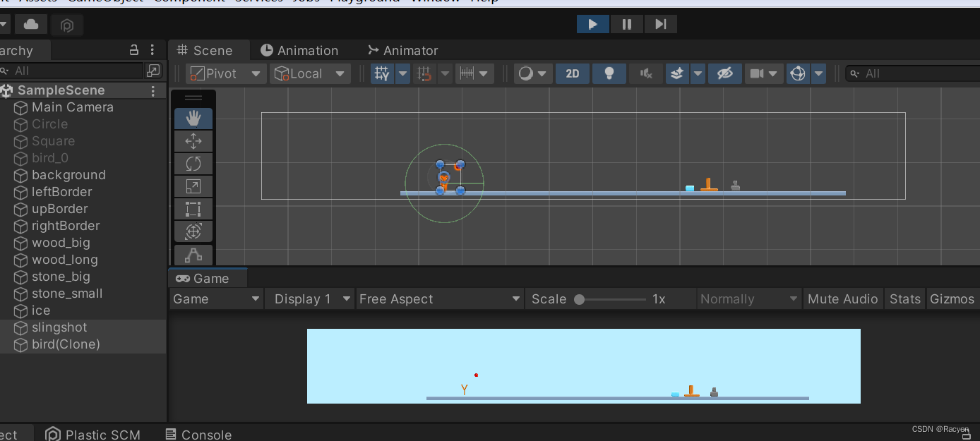
Task: Select the Scale tool
Action: coord(193,186)
